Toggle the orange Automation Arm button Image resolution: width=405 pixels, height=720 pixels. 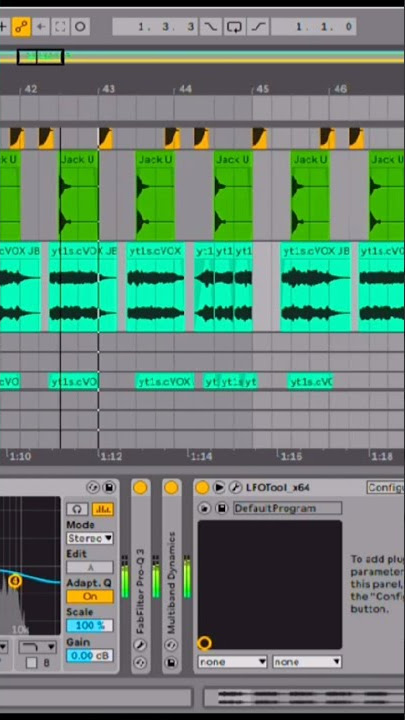[x=21, y=27]
